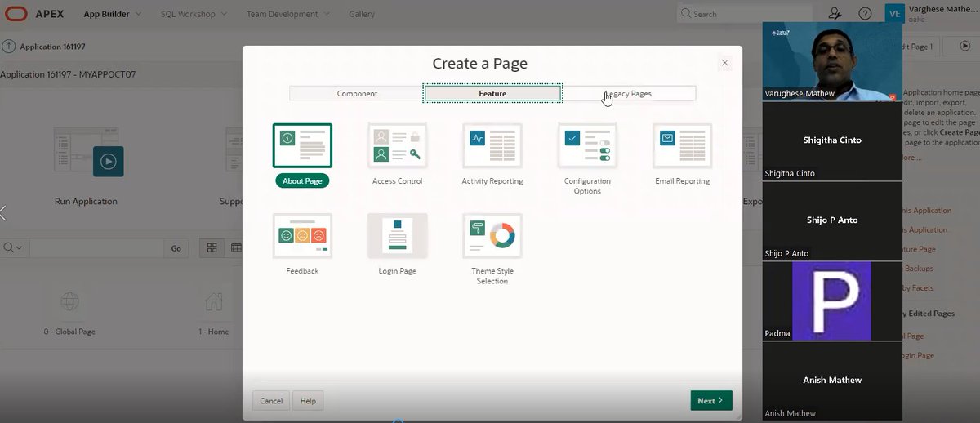Viewport: 980px width, 423px height.
Task: Select Shigitha Cinto participant tile
Action: [x=832, y=140]
